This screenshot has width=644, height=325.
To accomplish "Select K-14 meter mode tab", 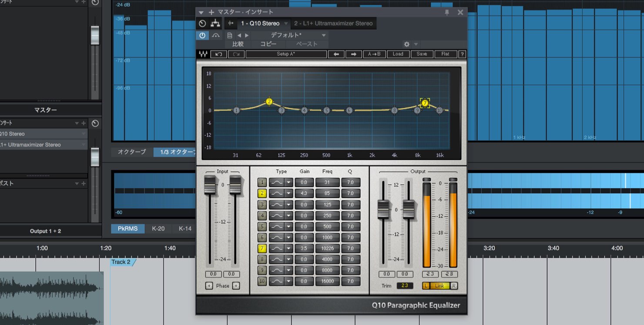I will click(185, 228).
